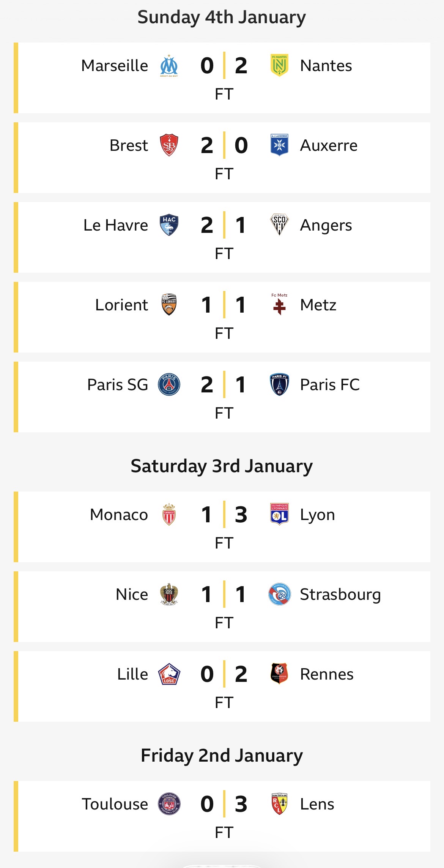View the Nice v Strasbourg FT status

(x=224, y=623)
